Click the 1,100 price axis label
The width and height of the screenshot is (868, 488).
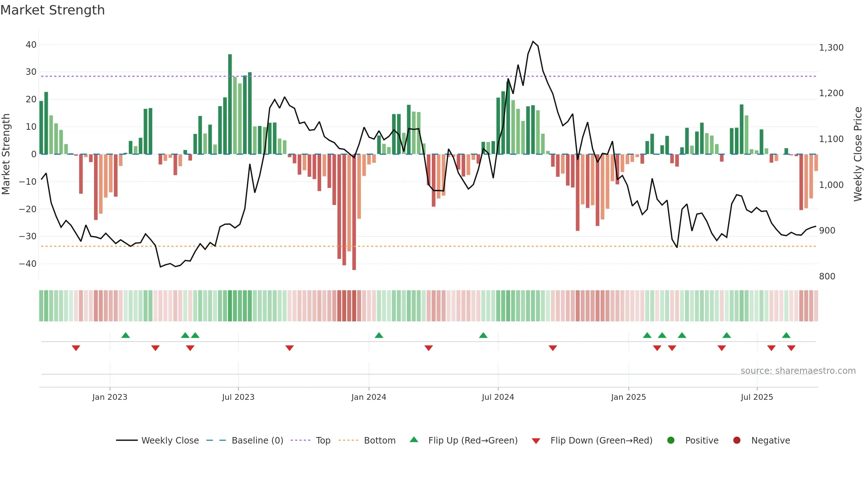point(831,139)
